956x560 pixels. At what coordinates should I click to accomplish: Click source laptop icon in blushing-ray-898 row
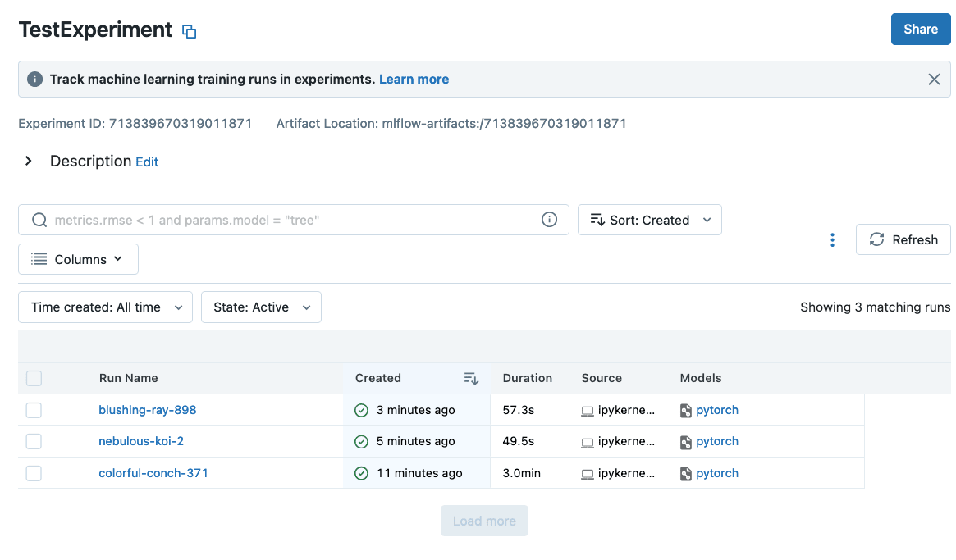(587, 411)
